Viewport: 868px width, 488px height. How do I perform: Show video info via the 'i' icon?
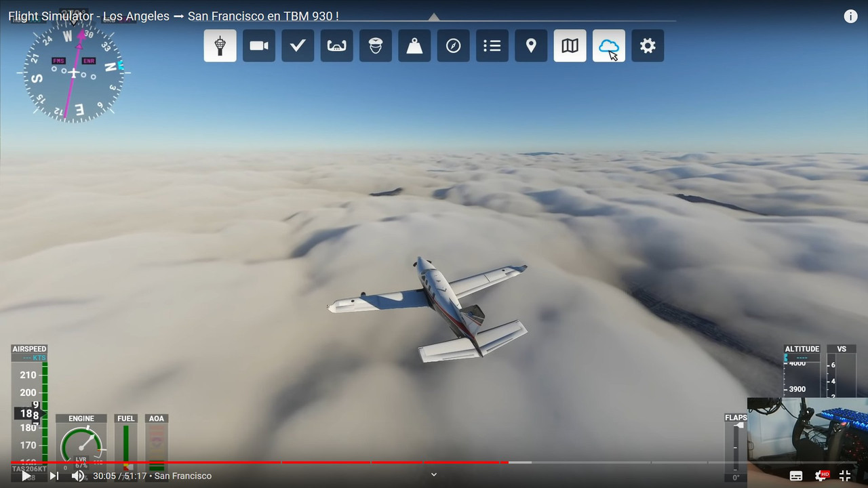coord(850,16)
